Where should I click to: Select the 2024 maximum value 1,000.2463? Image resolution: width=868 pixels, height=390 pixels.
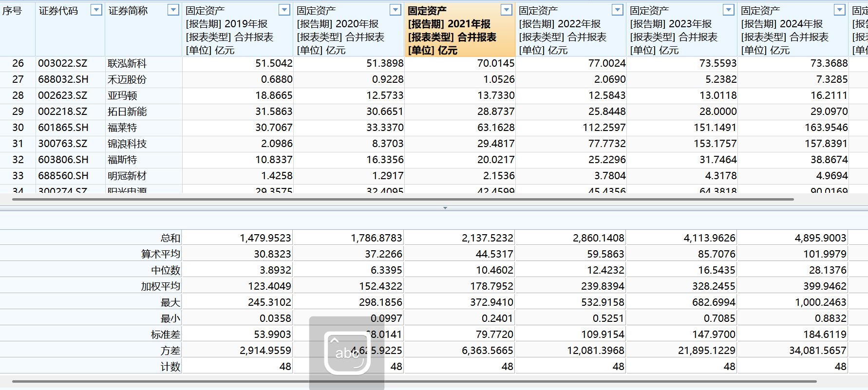820,302
